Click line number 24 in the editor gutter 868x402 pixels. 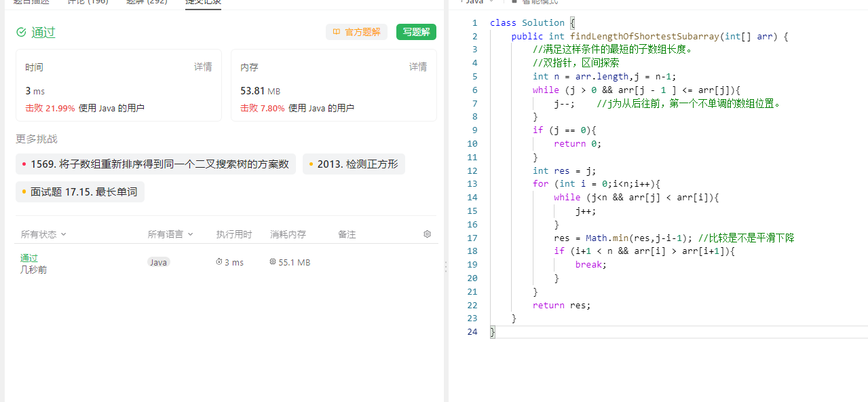point(472,332)
